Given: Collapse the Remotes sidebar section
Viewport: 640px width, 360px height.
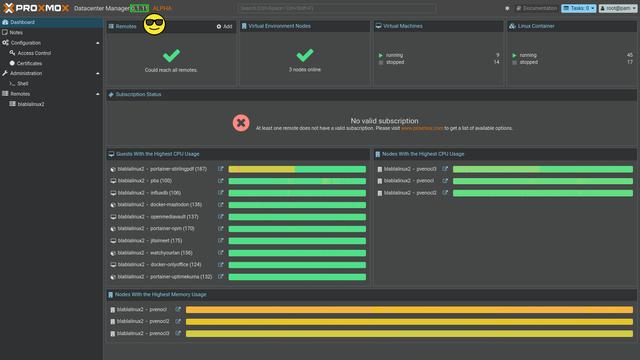Looking at the screenshot, I should coord(98,94).
